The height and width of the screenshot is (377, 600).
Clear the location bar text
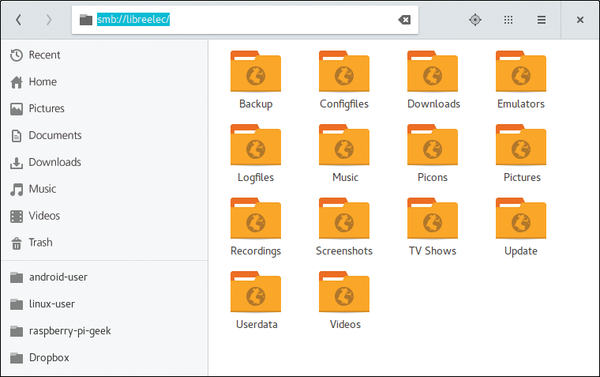point(404,20)
